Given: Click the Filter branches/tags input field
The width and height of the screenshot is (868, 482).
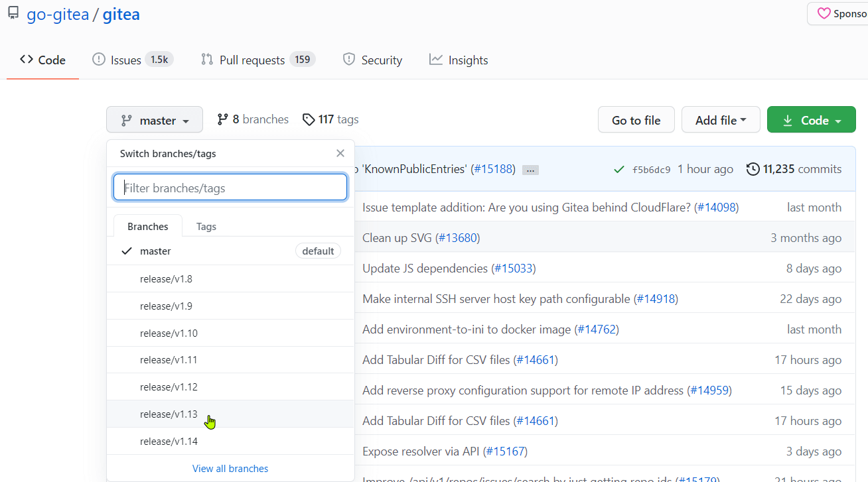Looking at the screenshot, I should coord(230,188).
